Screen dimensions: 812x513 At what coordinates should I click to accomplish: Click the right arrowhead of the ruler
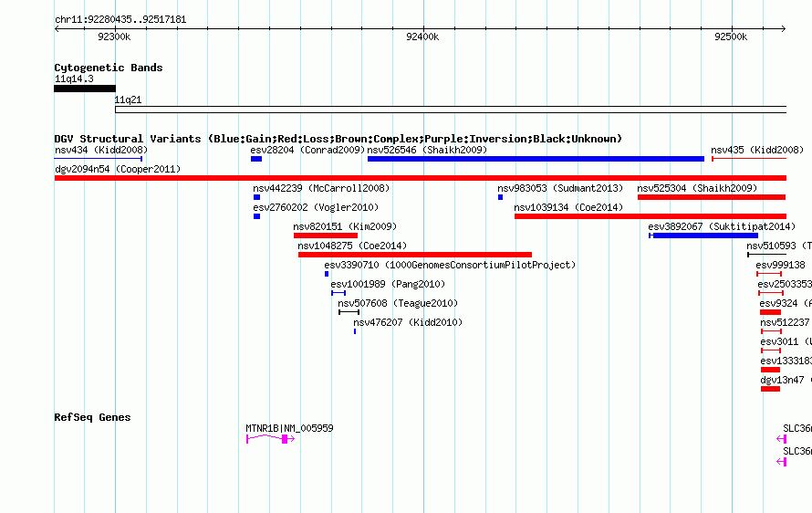point(784,28)
